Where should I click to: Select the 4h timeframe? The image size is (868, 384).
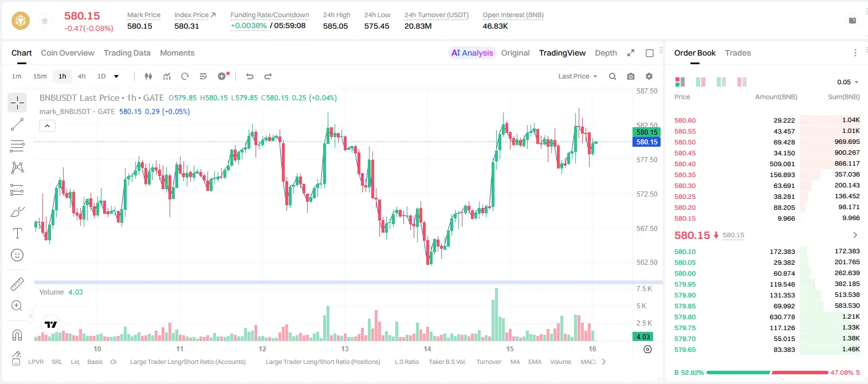coord(82,76)
